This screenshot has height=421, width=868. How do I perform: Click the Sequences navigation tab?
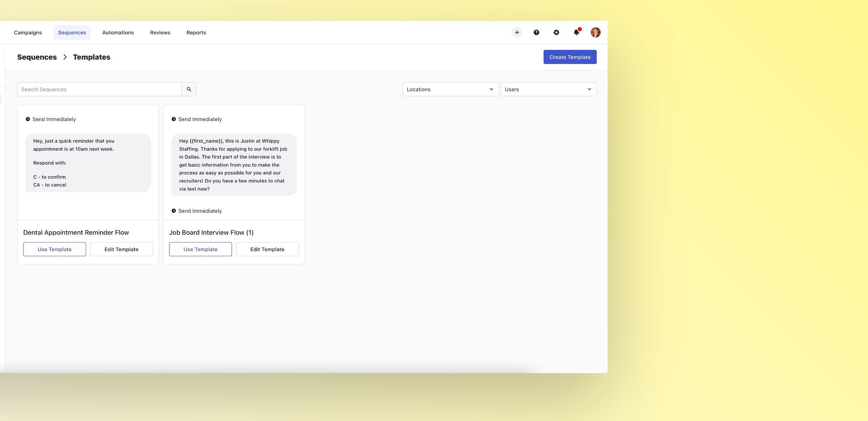click(x=72, y=32)
